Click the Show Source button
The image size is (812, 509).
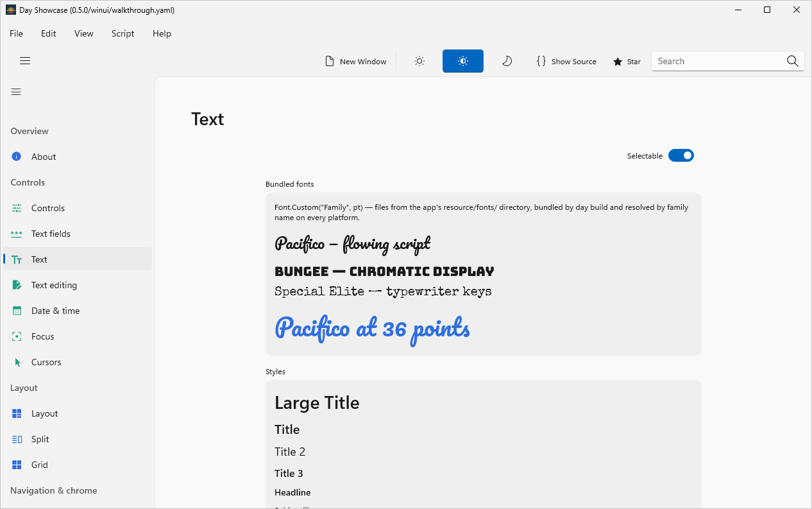(x=566, y=61)
